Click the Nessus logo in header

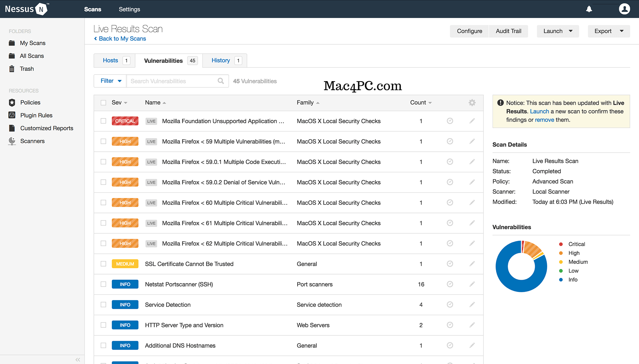(27, 9)
